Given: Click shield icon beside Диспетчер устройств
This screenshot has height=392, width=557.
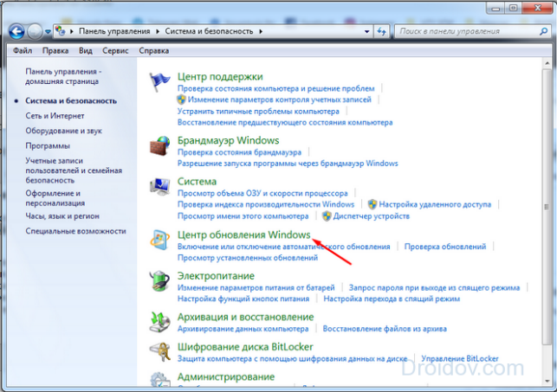Looking at the screenshot, I should [327, 216].
